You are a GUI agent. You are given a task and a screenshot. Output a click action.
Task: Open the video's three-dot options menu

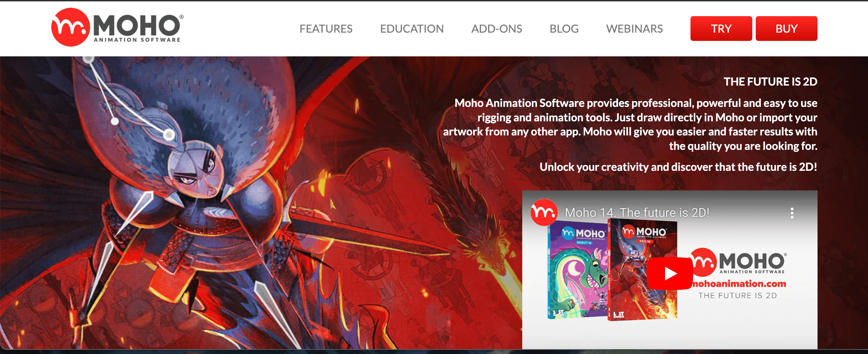coord(792,213)
